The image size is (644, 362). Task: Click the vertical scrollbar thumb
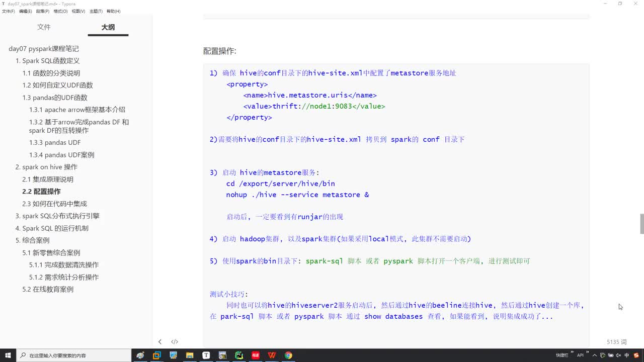[x=641, y=224]
